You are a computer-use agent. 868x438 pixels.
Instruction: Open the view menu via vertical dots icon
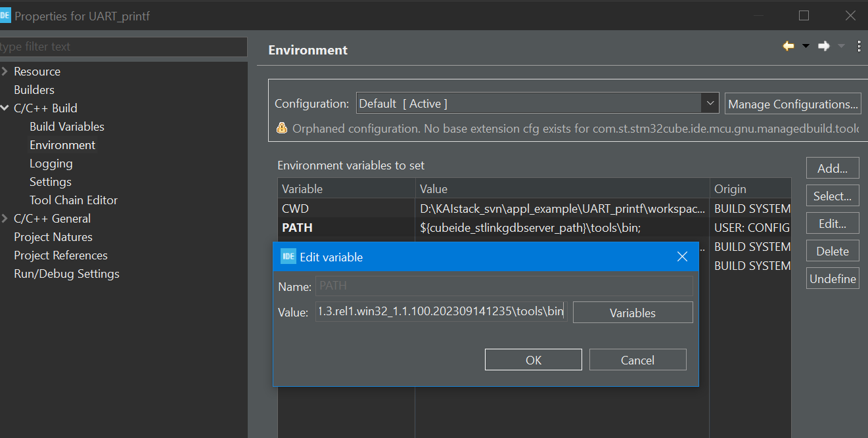pyautogui.click(x=858, y=46)
